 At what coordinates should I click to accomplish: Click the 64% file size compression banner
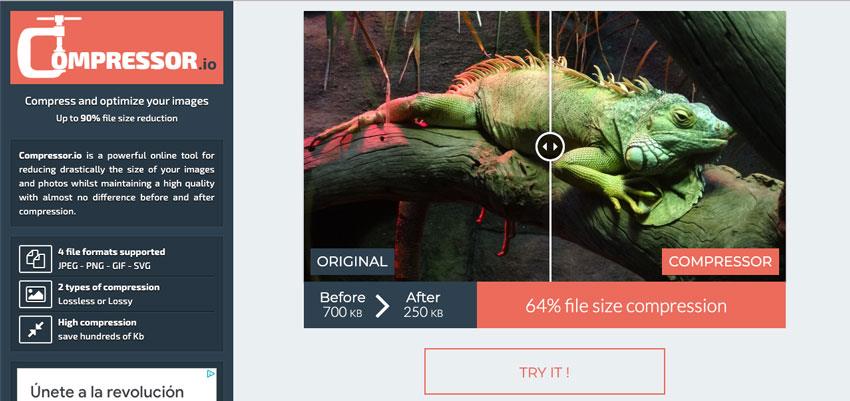(x=631, y=305)
